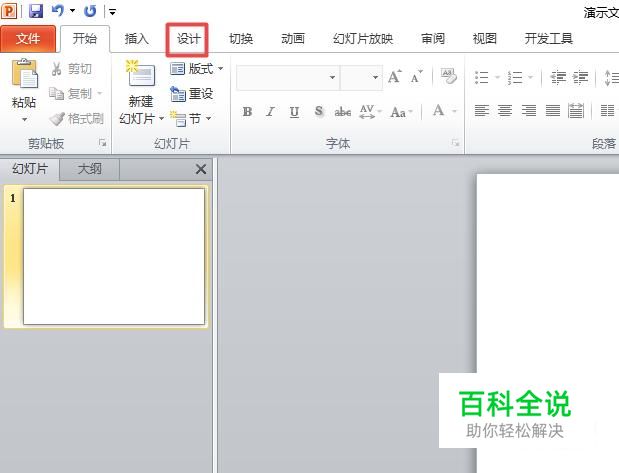Click the increase font size icon

(x=394, y=77)
